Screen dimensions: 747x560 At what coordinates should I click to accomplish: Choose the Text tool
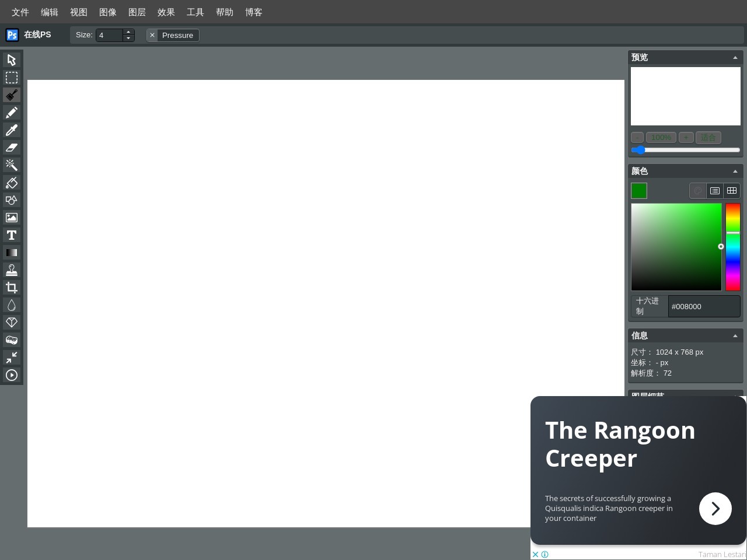(x=12, y=235)
